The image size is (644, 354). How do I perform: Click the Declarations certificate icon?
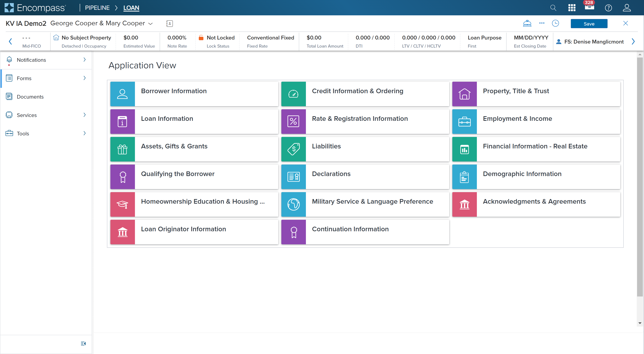(x=293, y=177)
